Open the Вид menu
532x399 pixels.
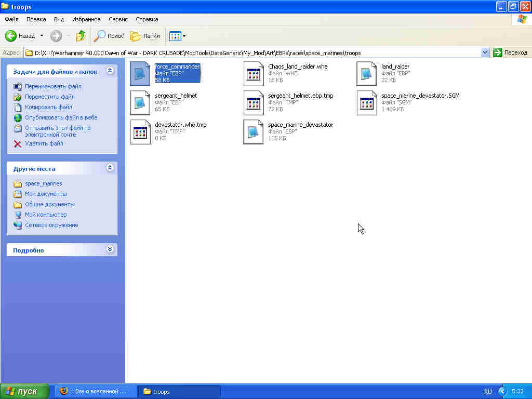pos(59,19)
